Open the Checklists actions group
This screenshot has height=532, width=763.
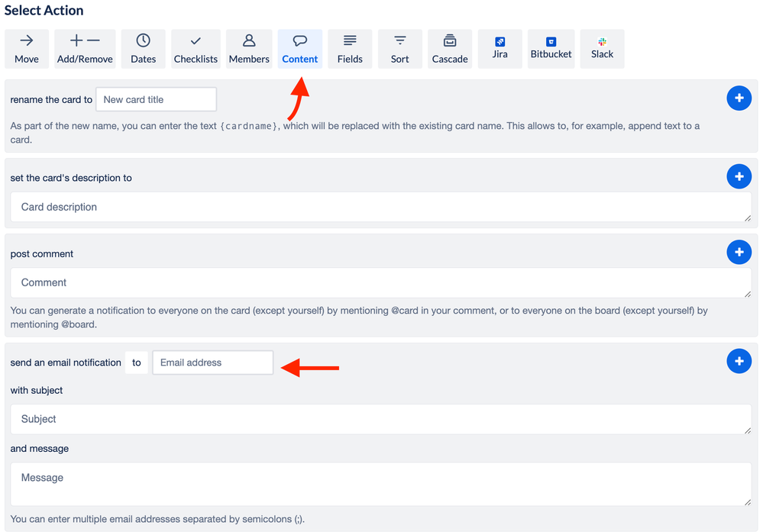(x=196, y=48)
